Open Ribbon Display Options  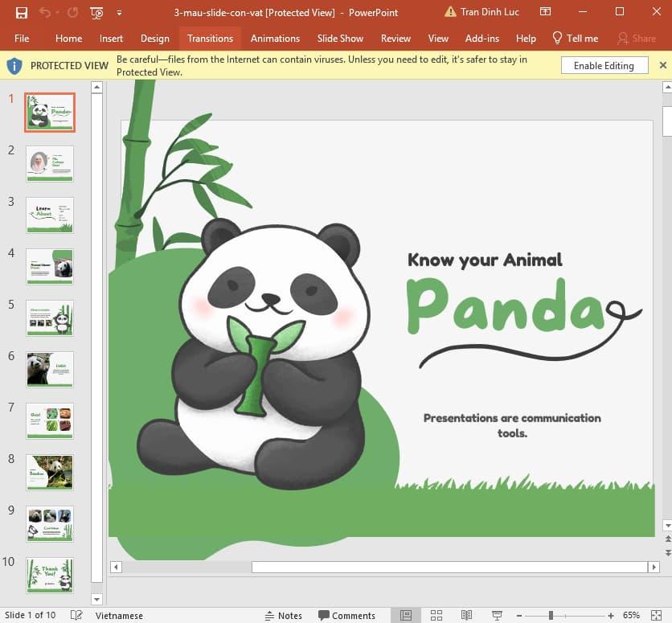point(545,11)
